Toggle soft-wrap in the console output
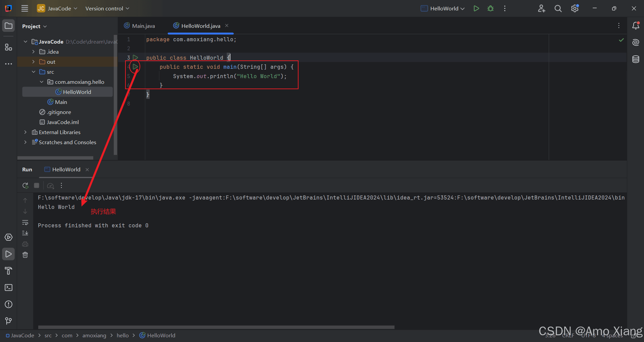 (x=25, y=223)
